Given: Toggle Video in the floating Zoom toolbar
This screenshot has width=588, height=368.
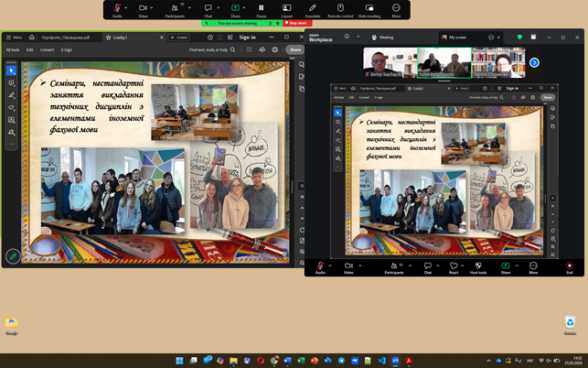Looking at the screenshot, I should click(143, 10).
